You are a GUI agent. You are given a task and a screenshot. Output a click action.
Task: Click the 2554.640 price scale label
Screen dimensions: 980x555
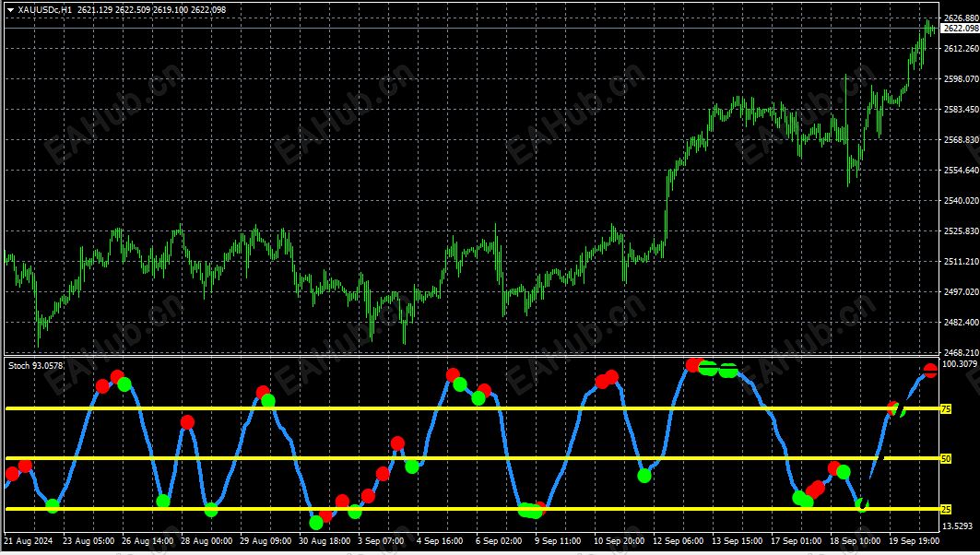click(x=962, y=170)
